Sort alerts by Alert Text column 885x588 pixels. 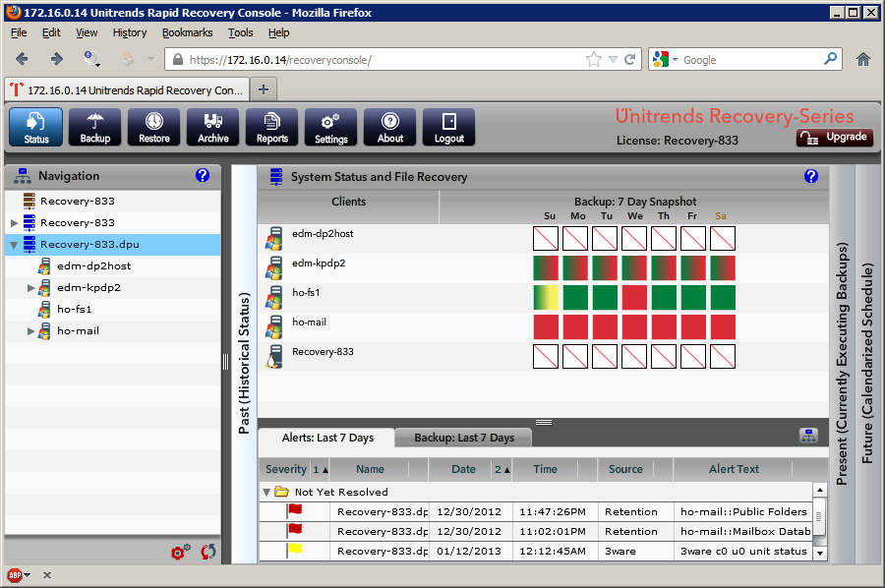pyautogui.click(x=734, y=469)
